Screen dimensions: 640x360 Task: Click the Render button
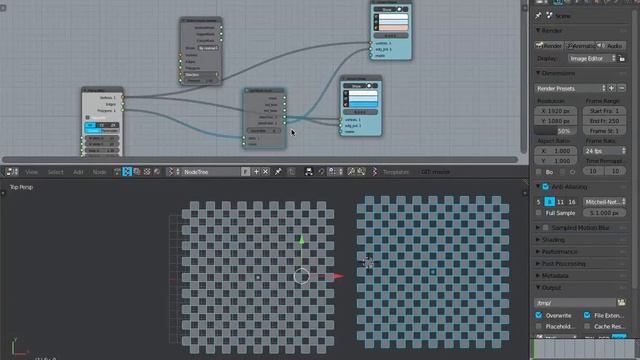pos(549,46)
